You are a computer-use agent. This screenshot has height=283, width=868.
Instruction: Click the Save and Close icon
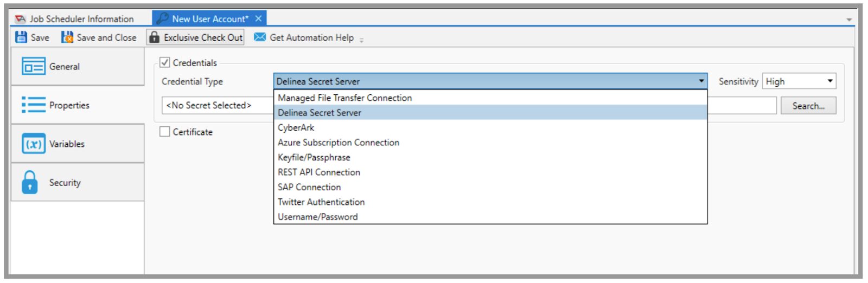[x=67, y=37]
